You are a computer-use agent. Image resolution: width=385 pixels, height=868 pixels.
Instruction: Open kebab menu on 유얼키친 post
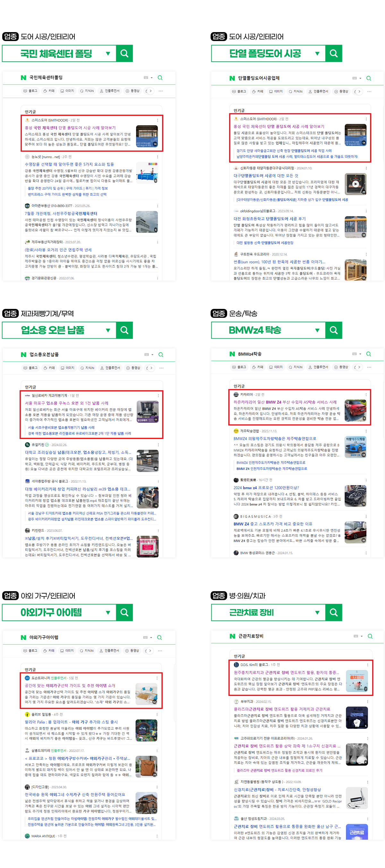pyautogui.click(x=158, y=445)
